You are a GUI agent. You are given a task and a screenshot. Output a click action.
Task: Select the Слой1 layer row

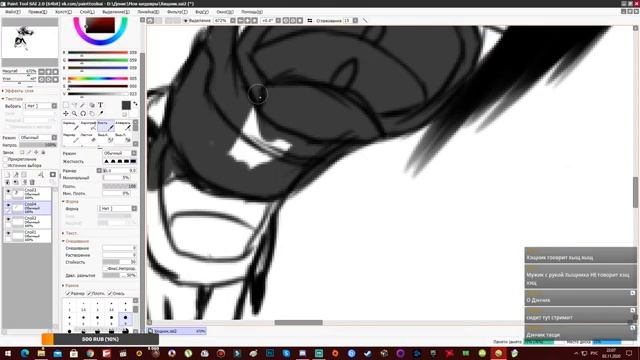tap(27, 236)
